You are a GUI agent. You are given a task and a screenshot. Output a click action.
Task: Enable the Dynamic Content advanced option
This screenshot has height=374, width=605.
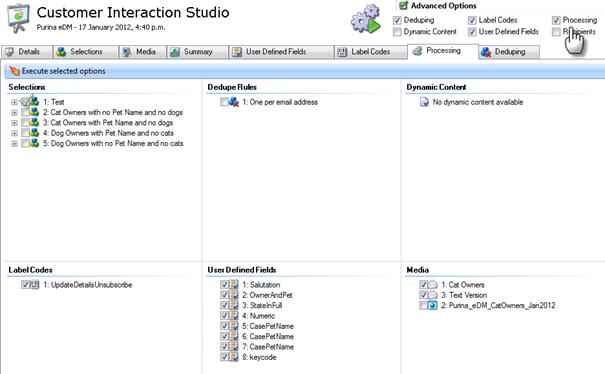click(x=397, y=32)
